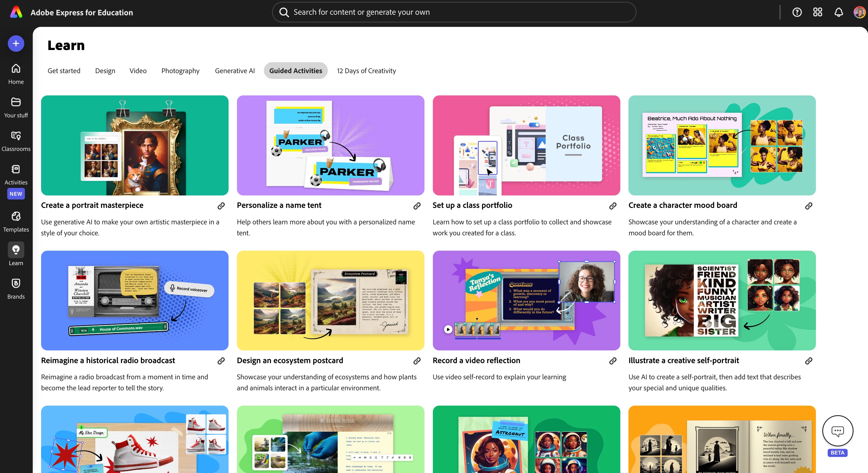This screenshot has width=868, height=473.
Task: Copy link for Create a portrait masterpiece
Action: pos(221,206)
